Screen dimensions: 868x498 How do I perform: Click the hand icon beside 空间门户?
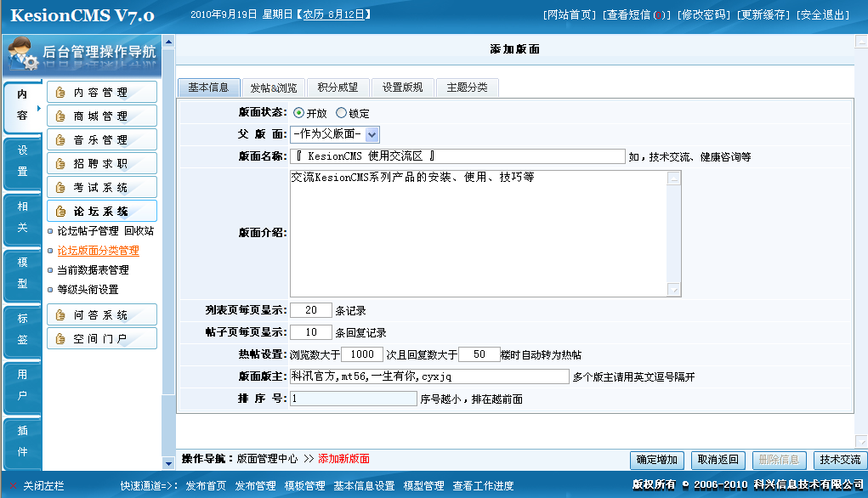click(x=61, y=338)
